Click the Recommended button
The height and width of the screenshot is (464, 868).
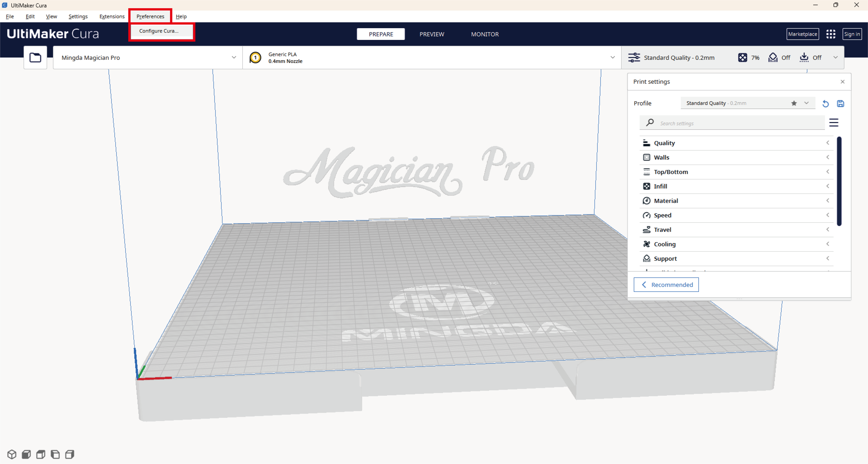[x=666, y=284]
